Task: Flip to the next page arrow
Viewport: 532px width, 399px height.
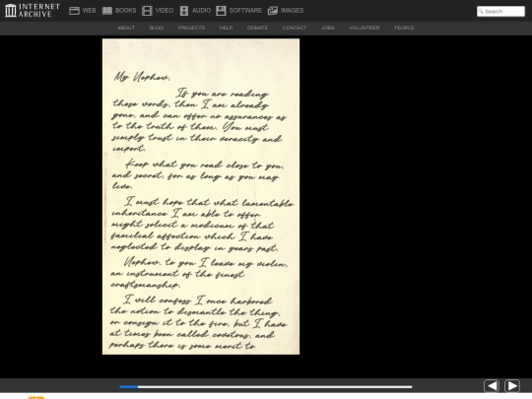Action: [x=512, y=386]
